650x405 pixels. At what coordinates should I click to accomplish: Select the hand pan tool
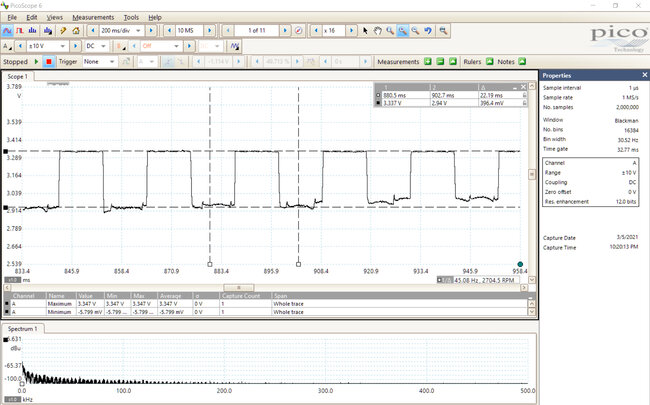376,31
